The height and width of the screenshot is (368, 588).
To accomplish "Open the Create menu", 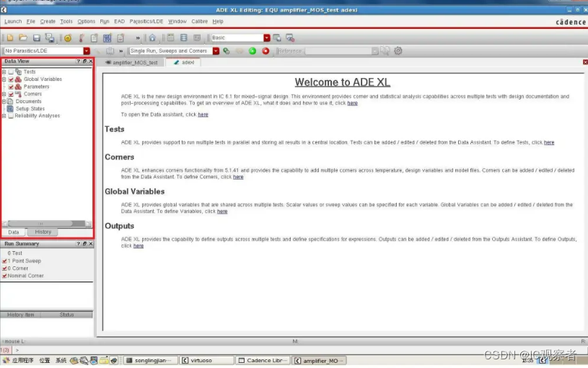I will click(x=48, y=22).
